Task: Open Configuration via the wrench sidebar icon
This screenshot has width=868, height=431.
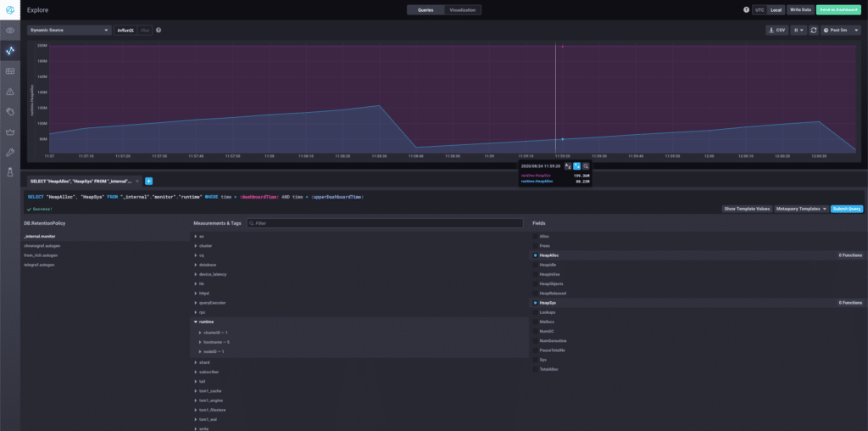Action: click(10, 153)
